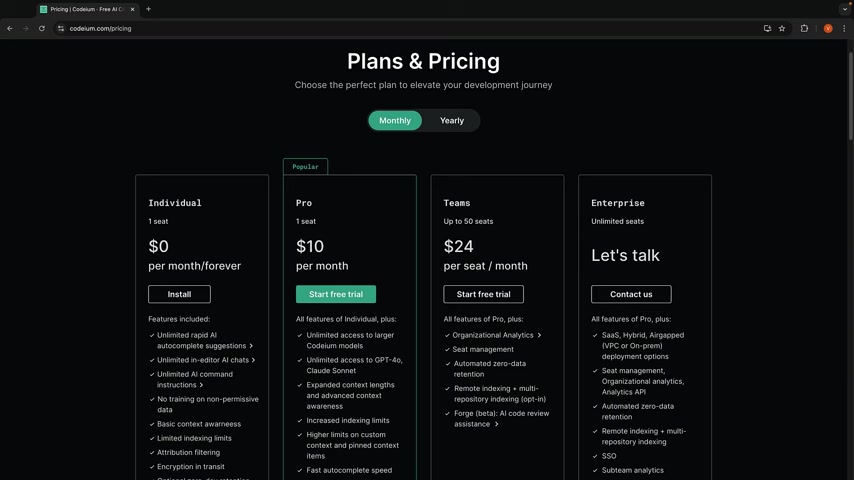Screen dimensions: 854x480
Task: Expand Forge AI code review assistance details
Action: 496,424
